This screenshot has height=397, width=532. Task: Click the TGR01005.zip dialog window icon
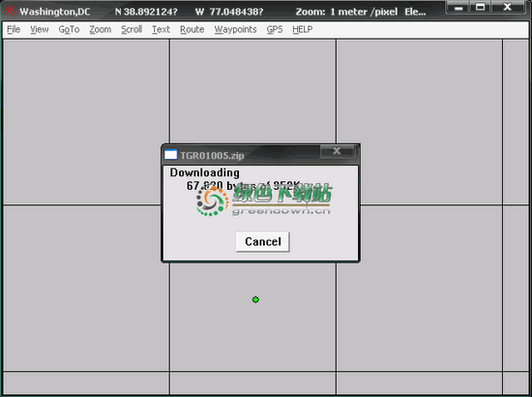(170, 155)
